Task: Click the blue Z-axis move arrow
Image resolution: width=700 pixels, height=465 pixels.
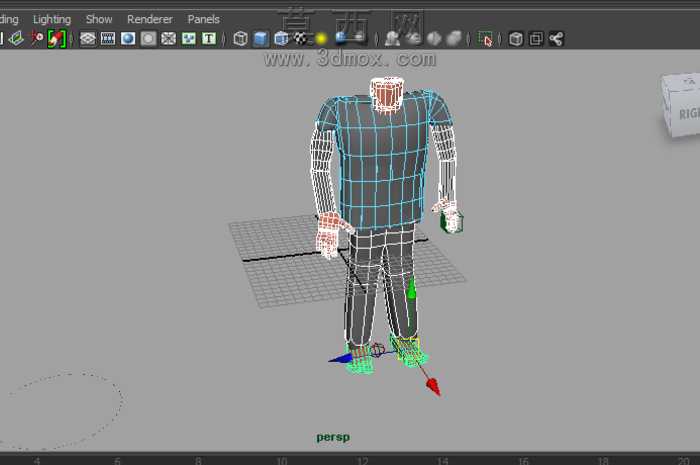Action: (341, 359)
